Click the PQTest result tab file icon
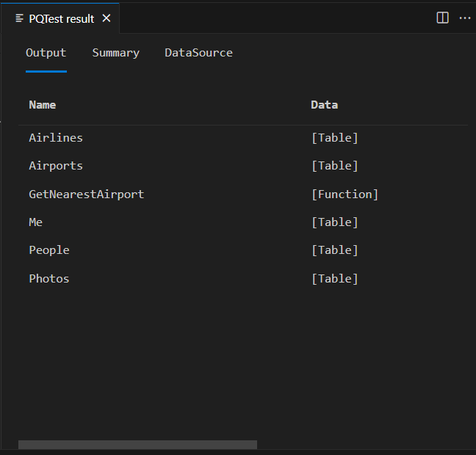This screenshot has height=455, width=476. tap(19, 18)
